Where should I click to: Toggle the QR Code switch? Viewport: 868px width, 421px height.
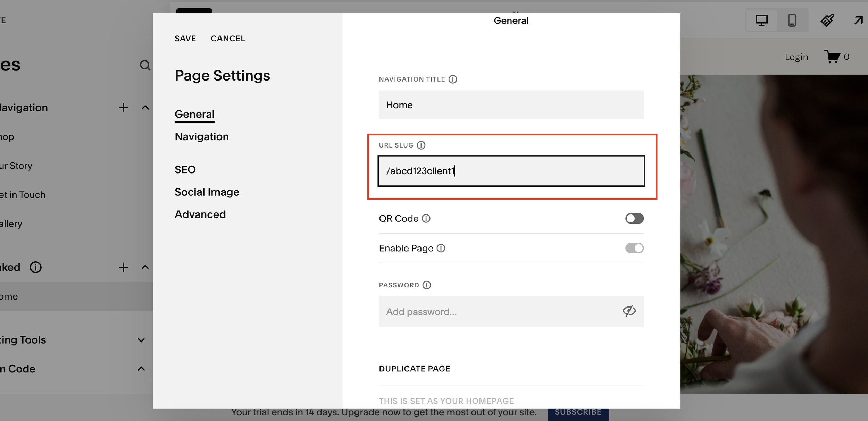pyautogui.click(x=634, y=218)
